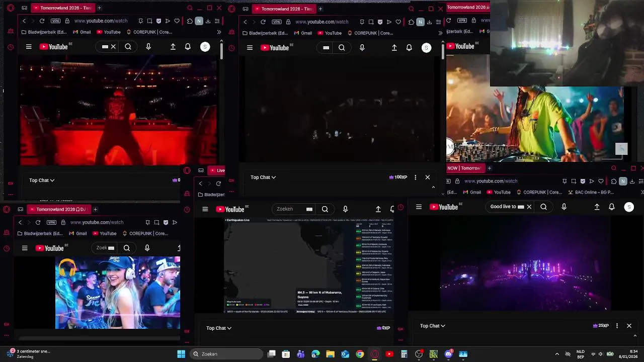Show hidden bookmarks in dark-video window
The image size is (644, 362).
pyautogui.click(x=440, y=33)
